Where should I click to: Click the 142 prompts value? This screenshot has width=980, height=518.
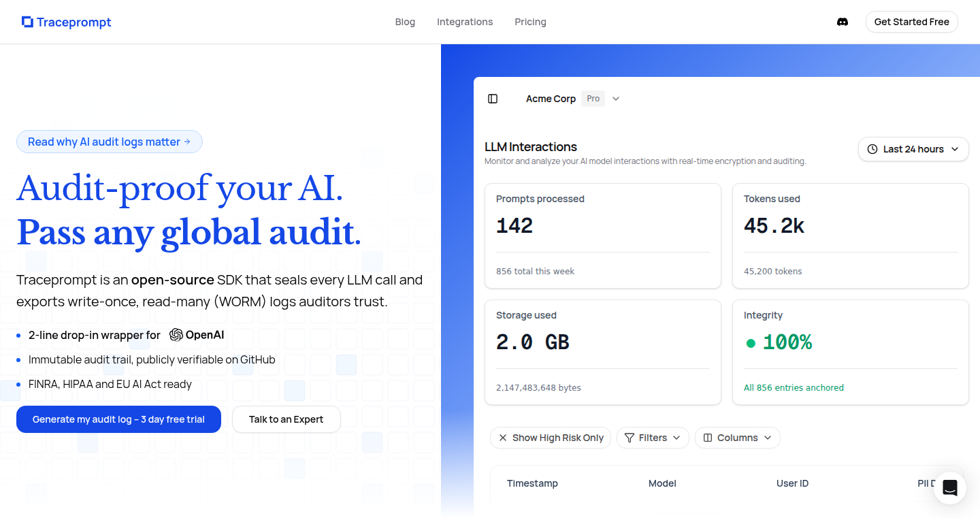[514, 226]
